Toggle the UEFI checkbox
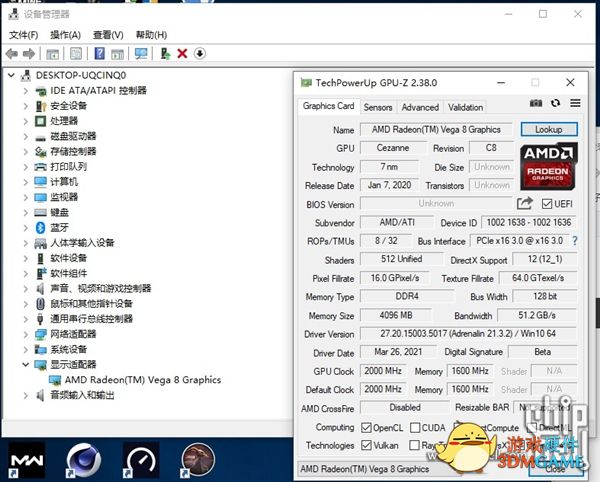The width and height of the screenshot is (600, 482). coord(546,204)
